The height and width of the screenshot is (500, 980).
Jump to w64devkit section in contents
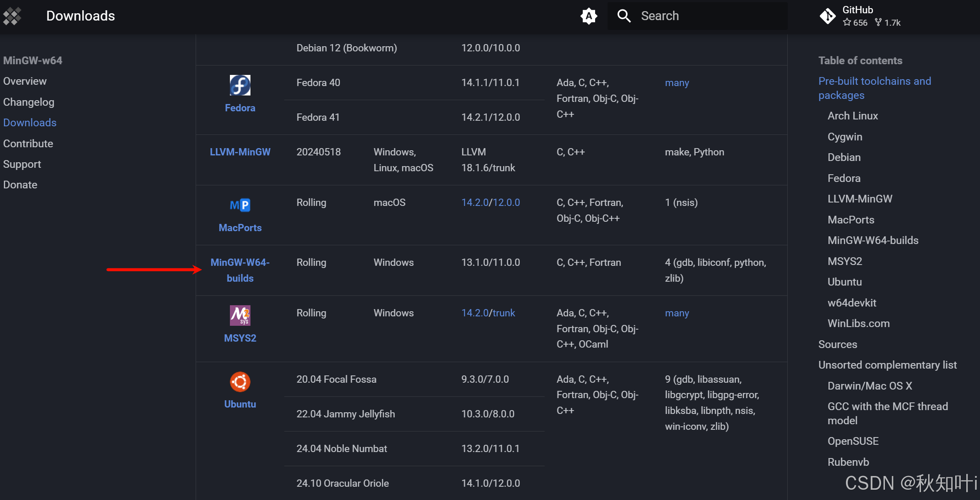[x=852, y=303]
